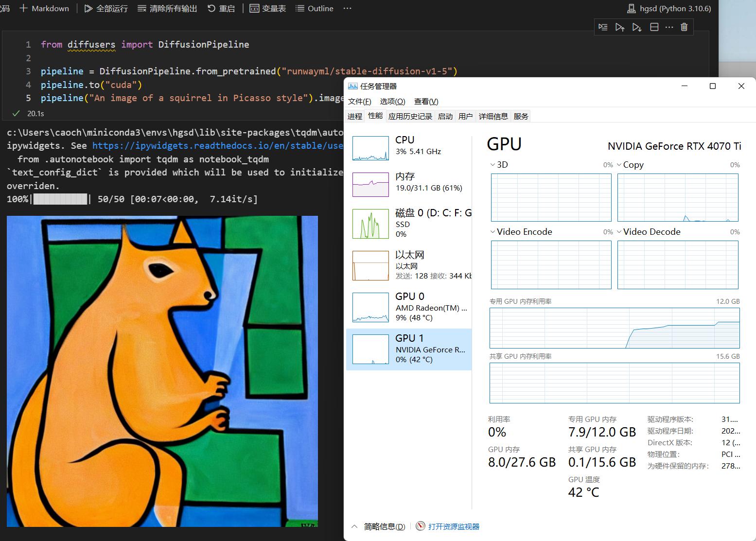
Task: Open resource monitor via 打开资源监视器
Action: 452,526
